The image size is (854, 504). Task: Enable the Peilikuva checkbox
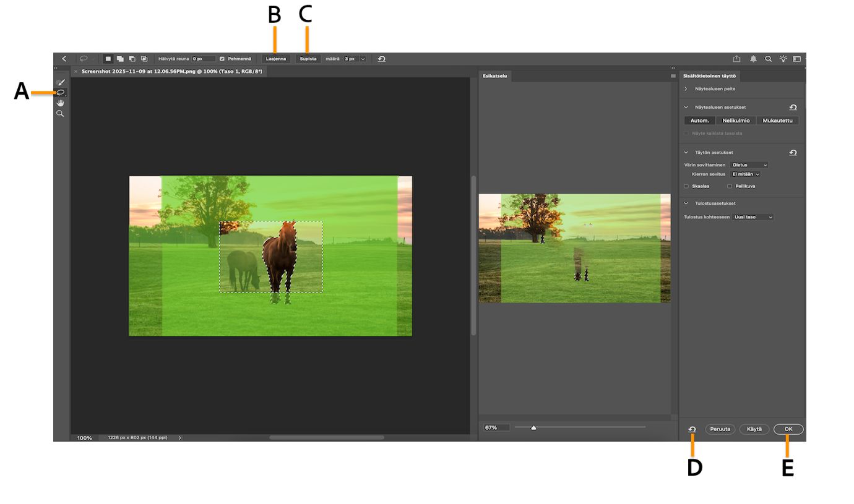click(730, 186)
